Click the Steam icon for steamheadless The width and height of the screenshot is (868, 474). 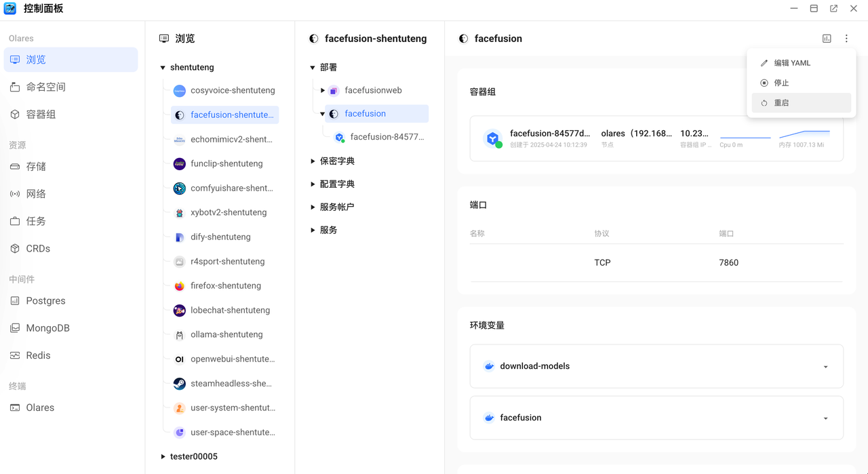(179, 384)
